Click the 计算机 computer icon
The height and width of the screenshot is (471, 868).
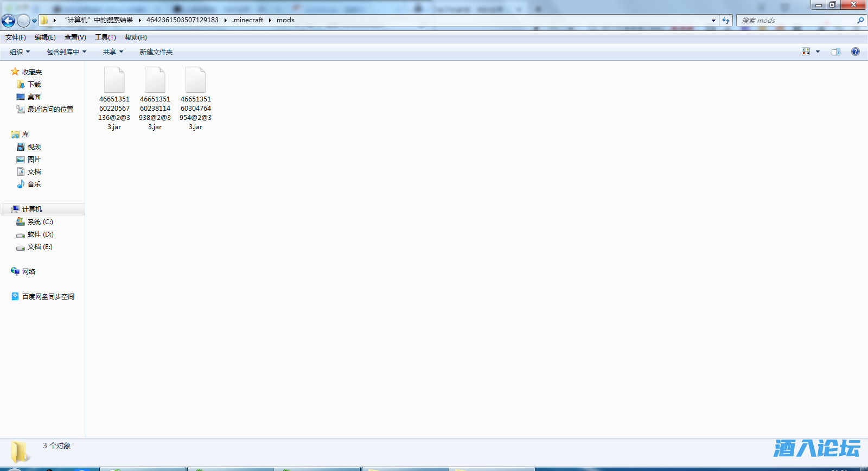[15, 209]
